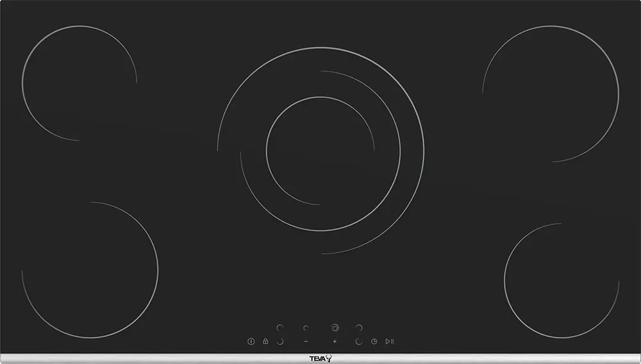The width and height of the screenshot is (641, 364).
Task: Click the large front left cooking zone
Action: [x=90, y=270]
